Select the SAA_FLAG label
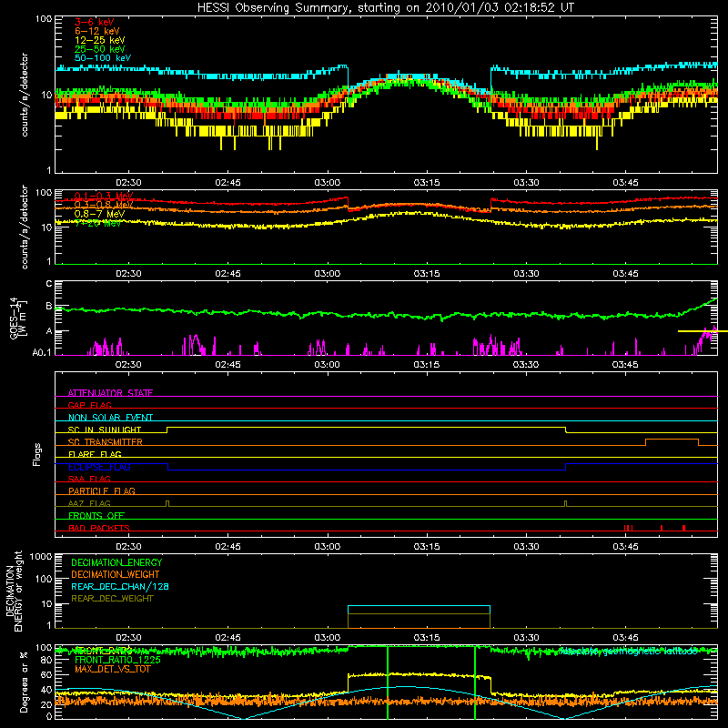 click(x=89, y=479)
